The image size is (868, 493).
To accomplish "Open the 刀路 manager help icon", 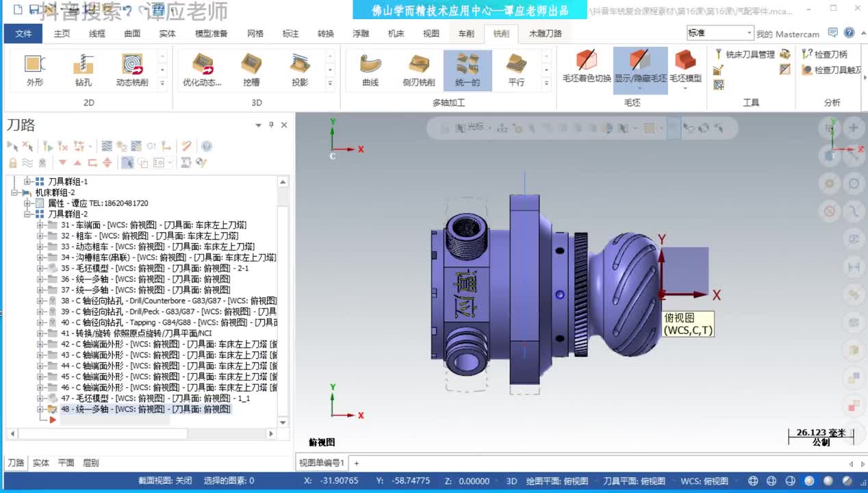I will click(x=207, y=146).
